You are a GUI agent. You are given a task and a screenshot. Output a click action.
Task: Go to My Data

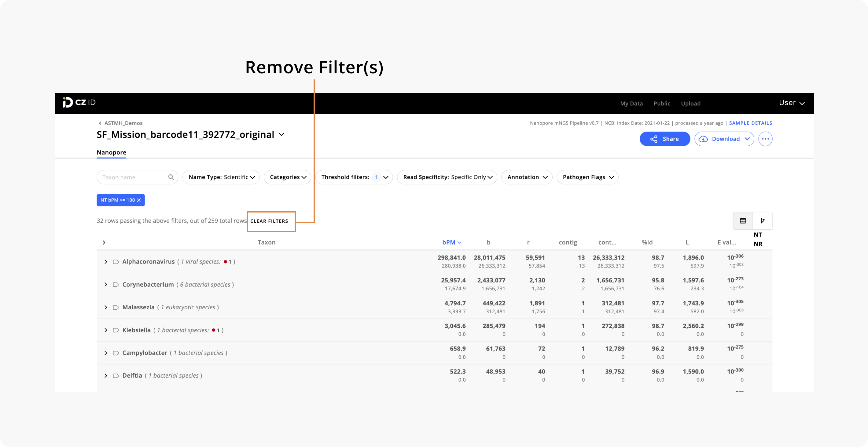click(x=631, y=103)
